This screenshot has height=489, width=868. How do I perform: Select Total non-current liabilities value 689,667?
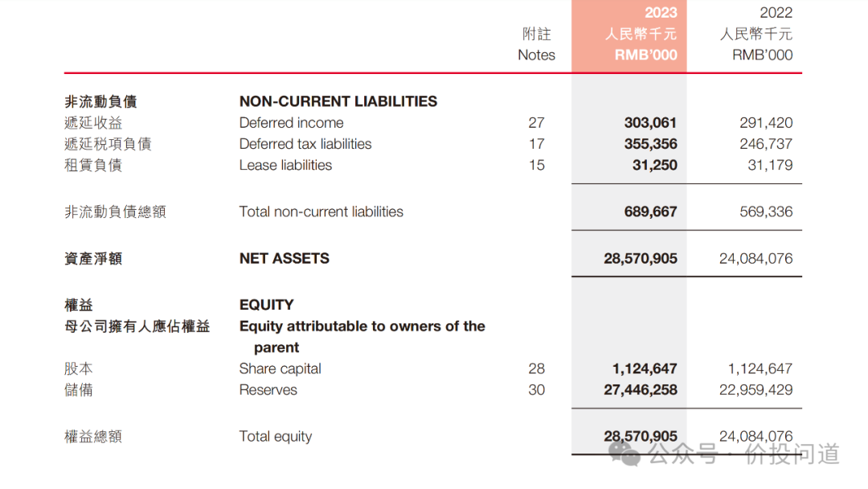650,212
